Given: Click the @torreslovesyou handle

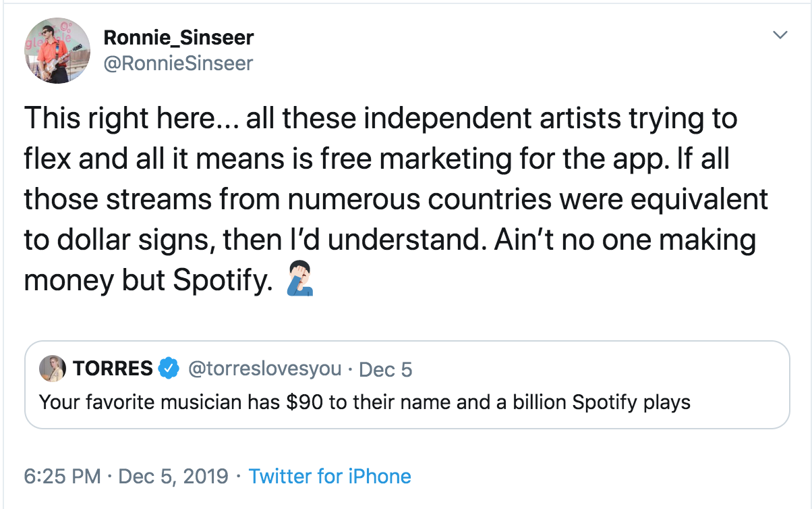Looking at the screenshot, I should click(x=263, y=369).
